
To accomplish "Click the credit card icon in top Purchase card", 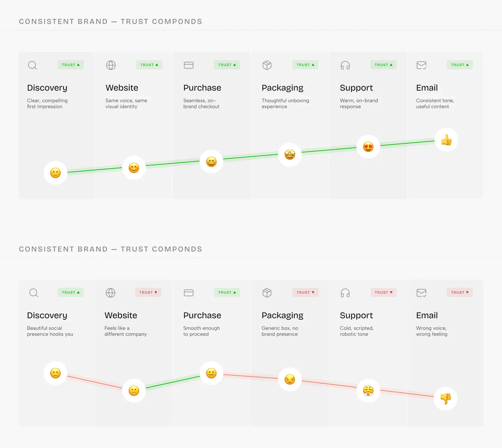I will tap(189, 65).
